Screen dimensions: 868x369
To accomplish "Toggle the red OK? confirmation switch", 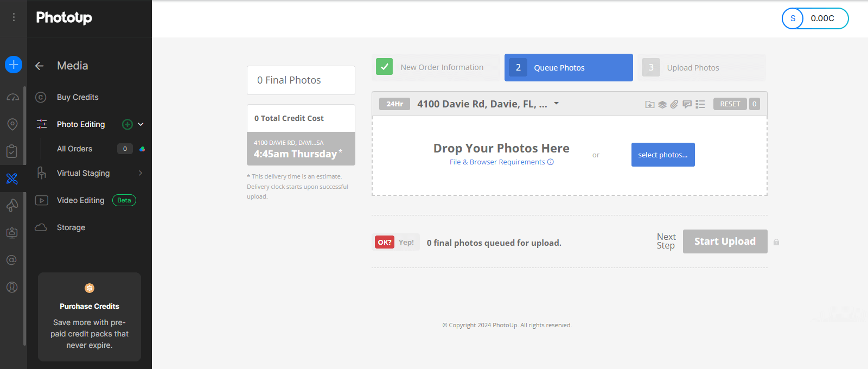I will click(x=385, y=243).
